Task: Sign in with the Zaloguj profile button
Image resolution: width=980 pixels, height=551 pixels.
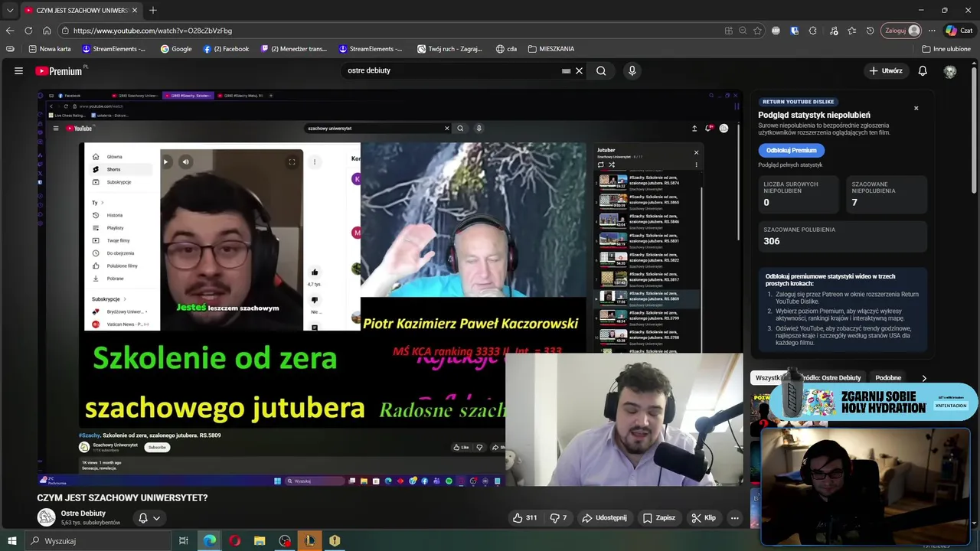Action: click(x=903, y=31)
